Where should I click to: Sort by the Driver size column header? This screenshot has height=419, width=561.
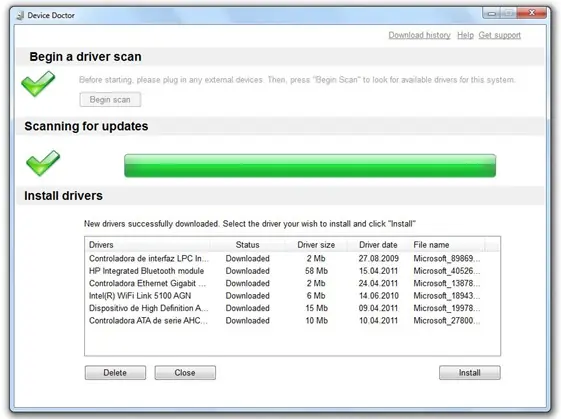(x=316, y=245)
